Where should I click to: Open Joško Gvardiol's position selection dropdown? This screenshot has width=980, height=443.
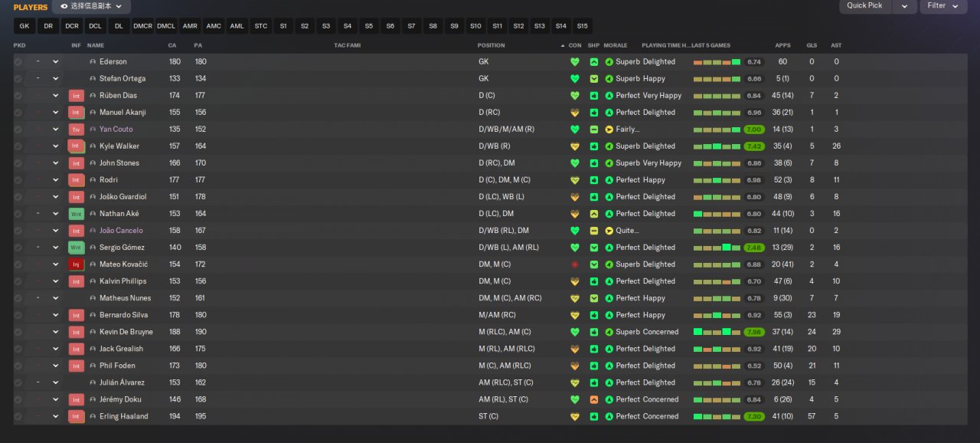click(x=55, y=197)
